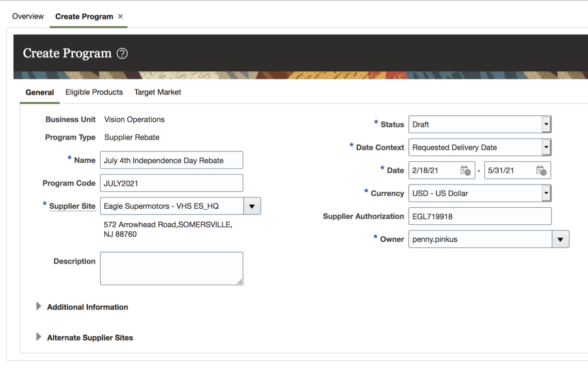The height and width of the screenshot is (372, 588).
Task: Click the Supplier Site label link
Action: tap(72, 206)
